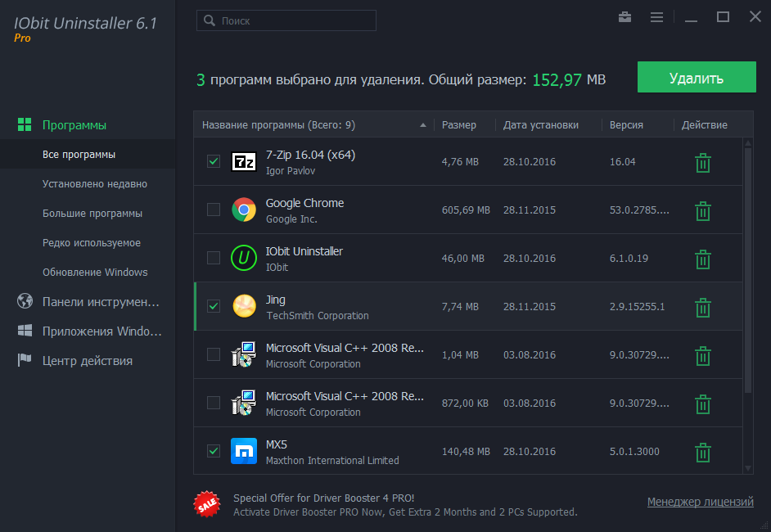Click the Действие column header
This screenshot has height=532, width=771.
tap(704, 125)
